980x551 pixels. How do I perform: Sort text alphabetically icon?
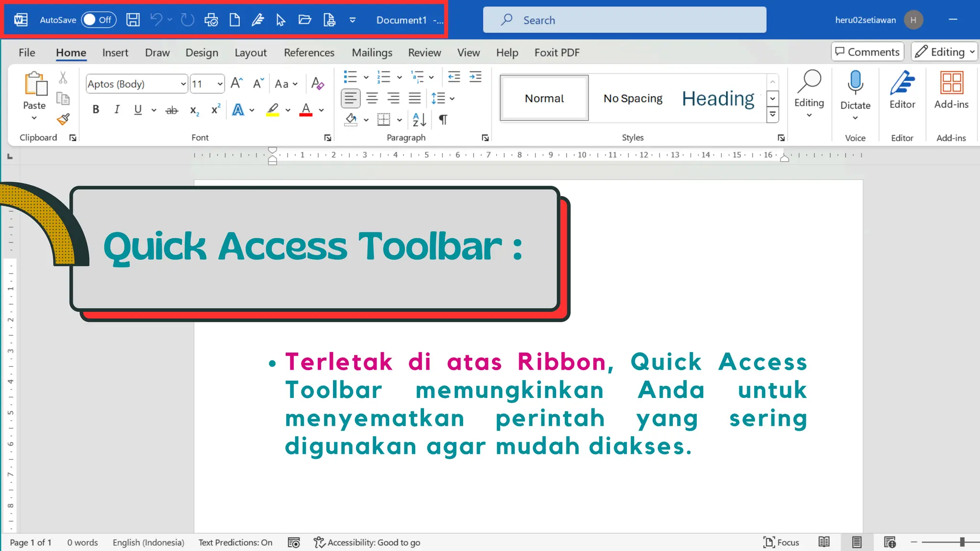(x=419, y=120)
